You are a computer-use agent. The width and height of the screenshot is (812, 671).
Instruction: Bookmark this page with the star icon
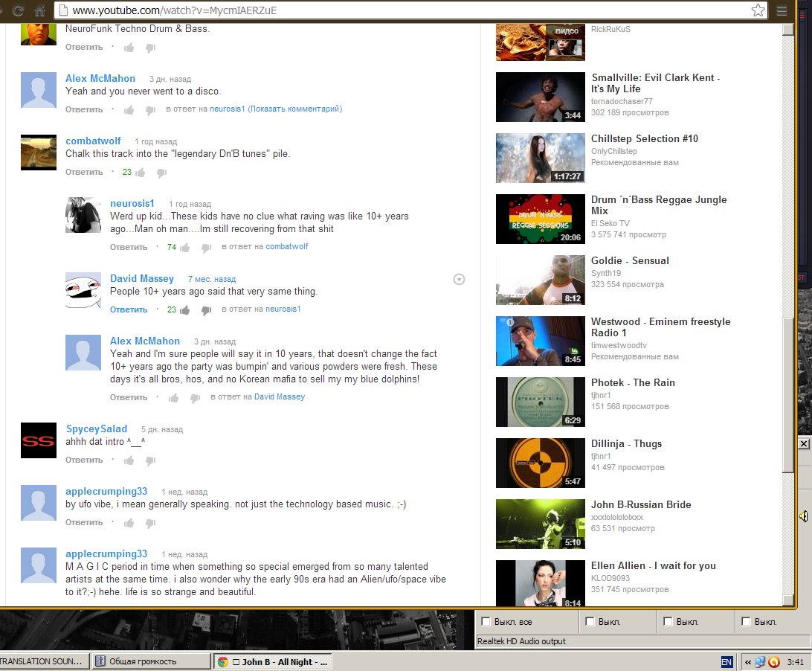coord(758,10)
